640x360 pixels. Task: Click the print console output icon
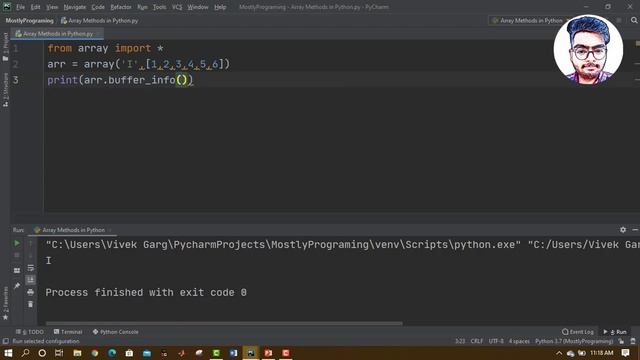coord(31,292)
